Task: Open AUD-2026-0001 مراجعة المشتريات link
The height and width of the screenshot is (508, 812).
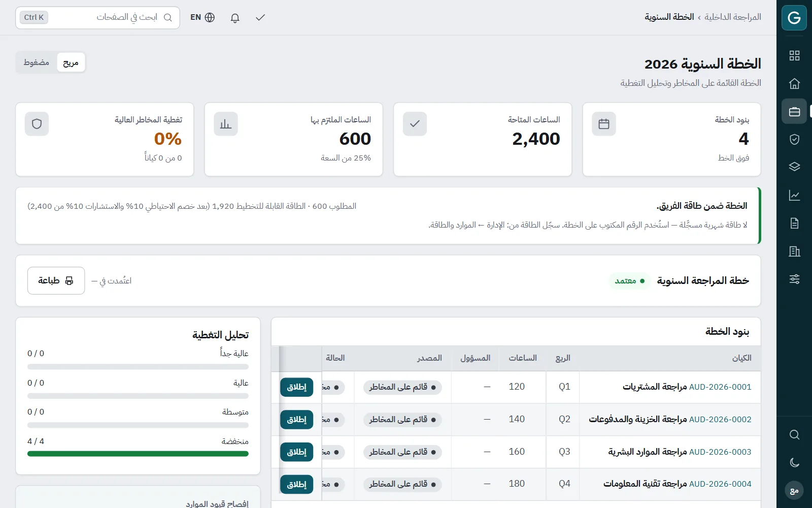Action: click(687, 387)
